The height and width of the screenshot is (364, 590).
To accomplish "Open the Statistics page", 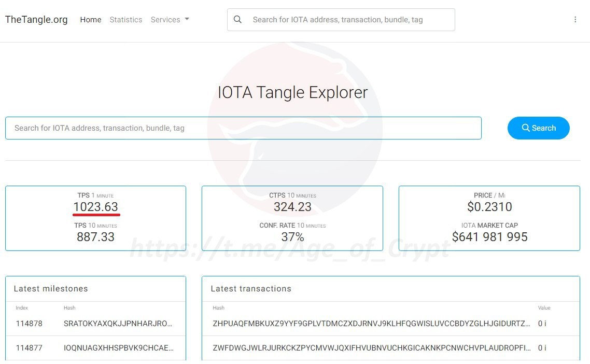I will pos(125,20).
